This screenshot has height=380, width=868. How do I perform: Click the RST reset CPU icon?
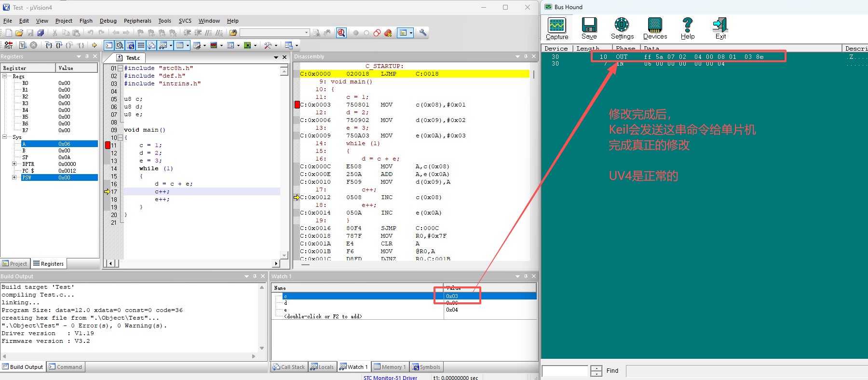[8, 45]
